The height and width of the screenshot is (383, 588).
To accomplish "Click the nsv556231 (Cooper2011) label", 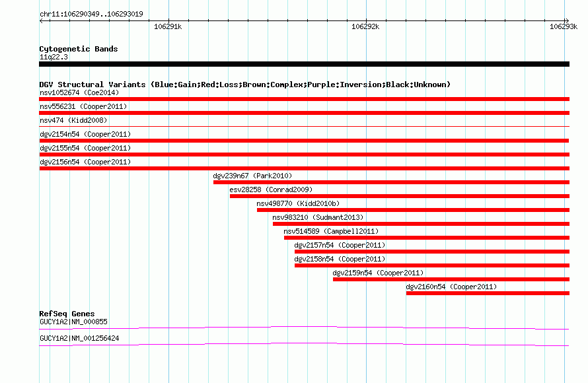I will [83, 106].
